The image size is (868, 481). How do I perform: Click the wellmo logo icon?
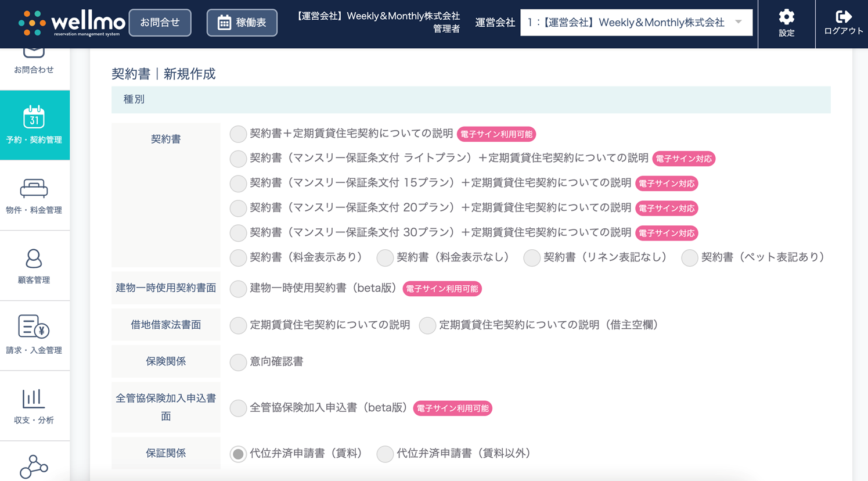tap(32, 23)
